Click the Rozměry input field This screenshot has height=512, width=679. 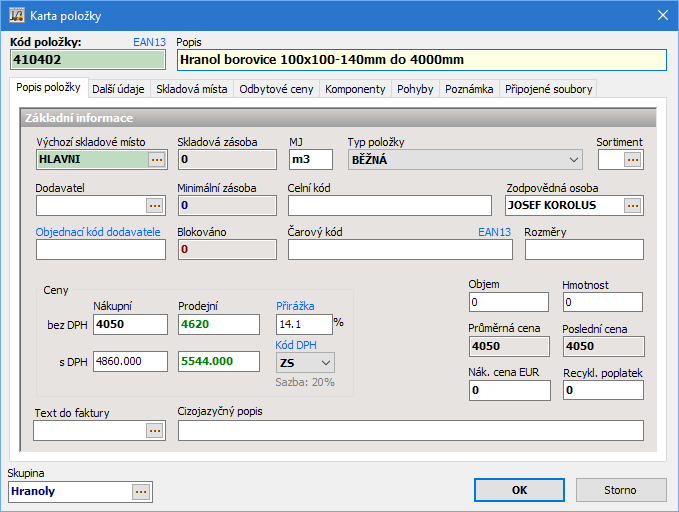coord(584,250)
